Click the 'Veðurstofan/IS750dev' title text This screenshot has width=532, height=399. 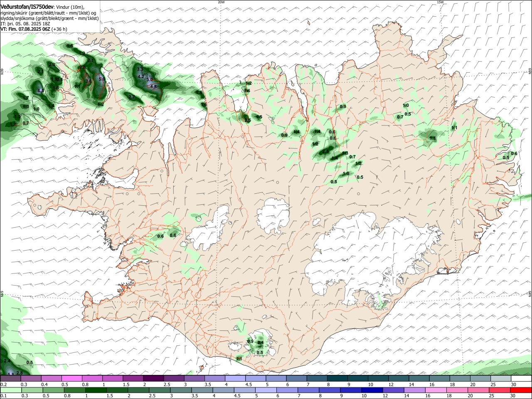[x=27, y=7]
